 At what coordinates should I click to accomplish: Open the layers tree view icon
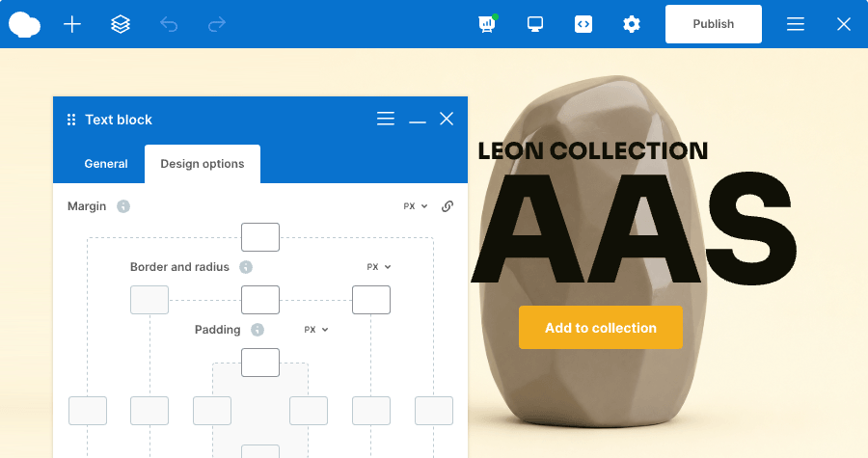121,24
